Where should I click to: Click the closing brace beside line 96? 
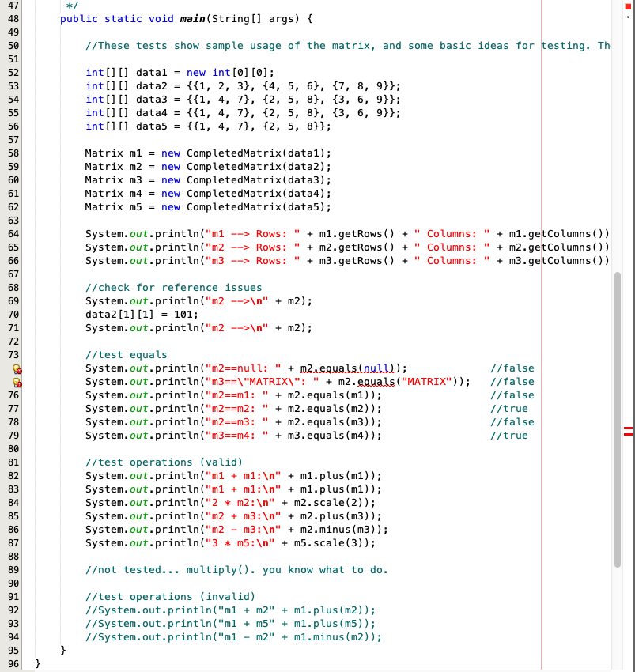tap(37, 664)
